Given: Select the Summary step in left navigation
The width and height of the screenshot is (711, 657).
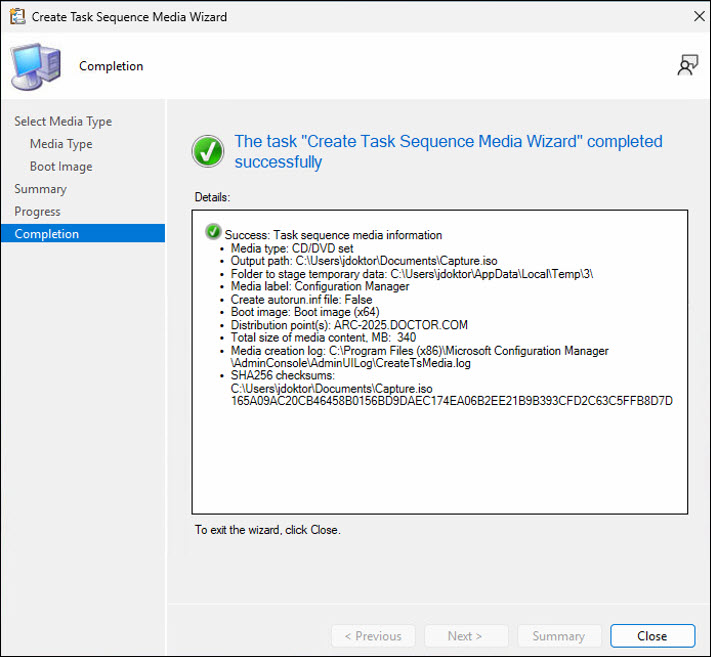Looking at the screenshot, I should 40,189.
